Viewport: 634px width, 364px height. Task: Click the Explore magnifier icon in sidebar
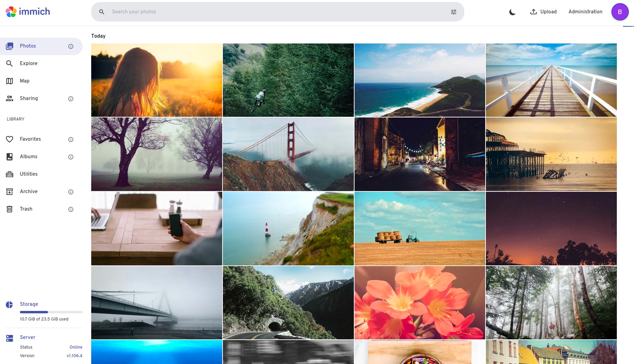pyautogui.click(x=10, y=63)
